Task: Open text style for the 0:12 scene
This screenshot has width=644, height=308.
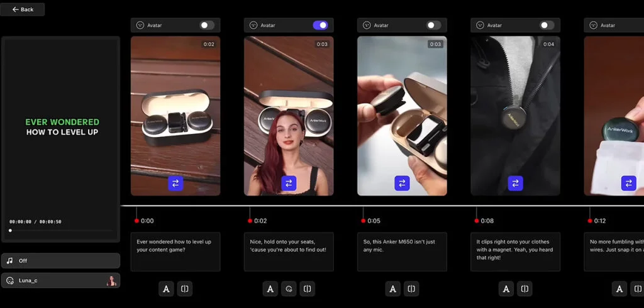Action: tap(619, 289)
